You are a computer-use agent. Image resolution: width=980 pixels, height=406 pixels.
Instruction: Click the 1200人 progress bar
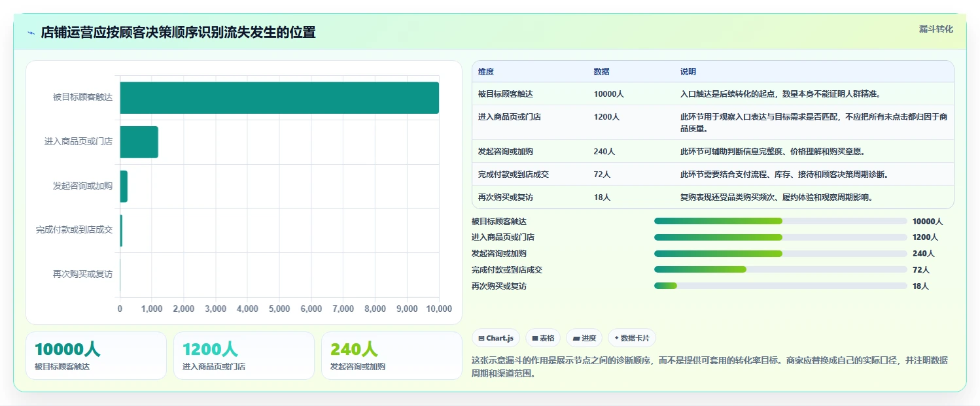tap(780, 237)
